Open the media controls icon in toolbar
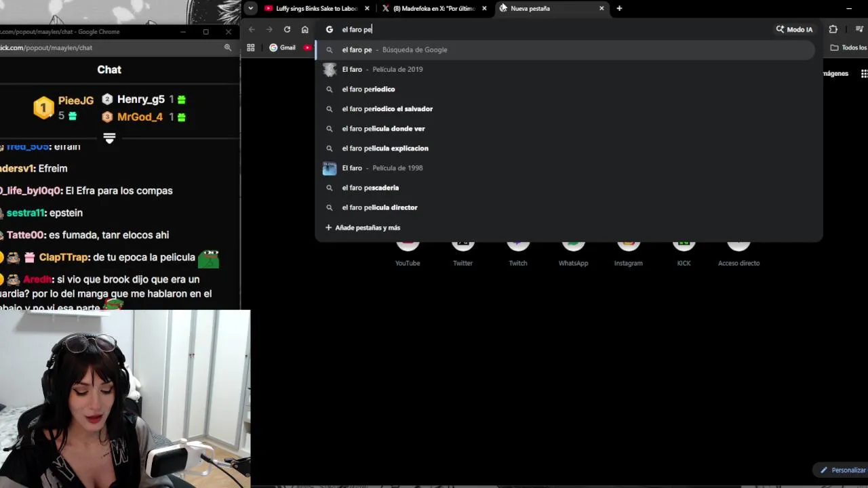This screenshot has height=488, width=868. [859, 29]
